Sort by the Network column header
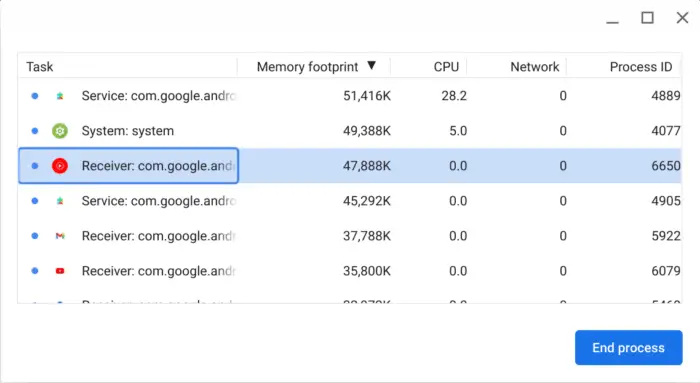The height and width of the screenshot is (383, 700). (x=534, y=67)
